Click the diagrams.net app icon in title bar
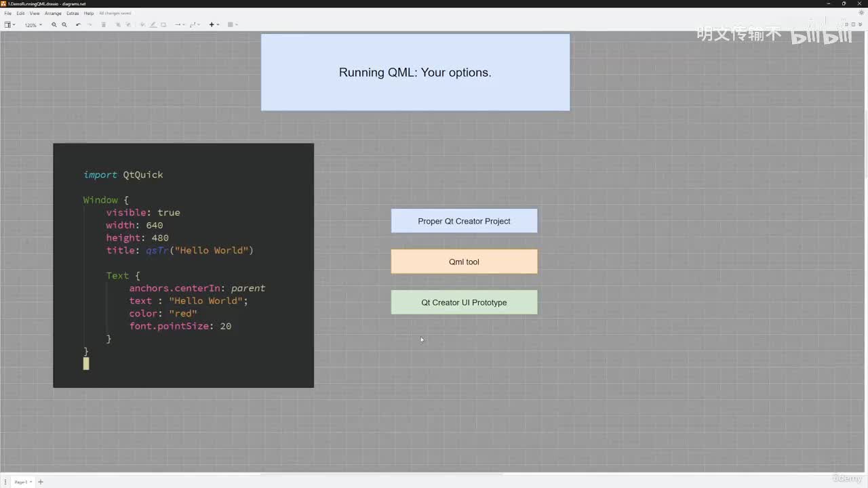Screen dimensions: 868x488 pyautogui.click(x=3, y=3)
